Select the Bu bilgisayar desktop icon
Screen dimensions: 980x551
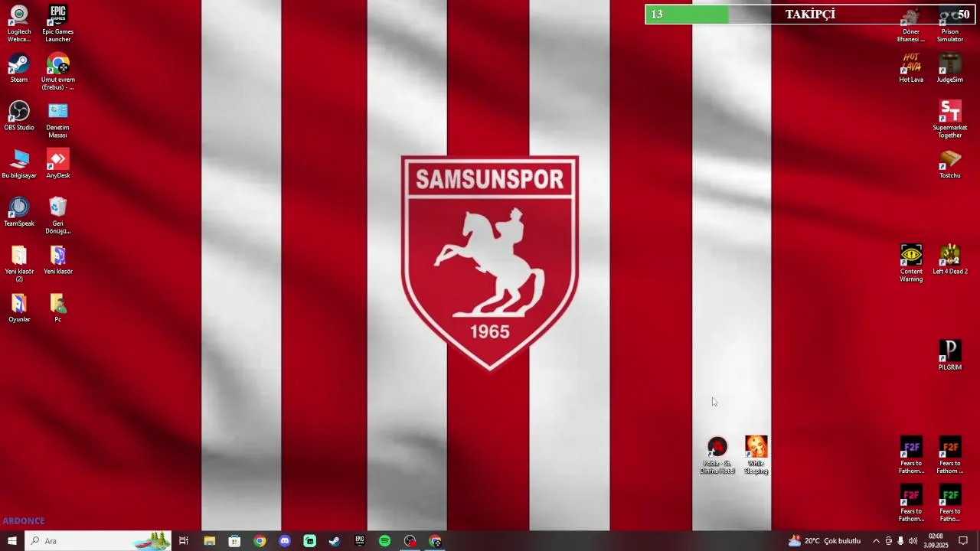[x=19, y=165]
